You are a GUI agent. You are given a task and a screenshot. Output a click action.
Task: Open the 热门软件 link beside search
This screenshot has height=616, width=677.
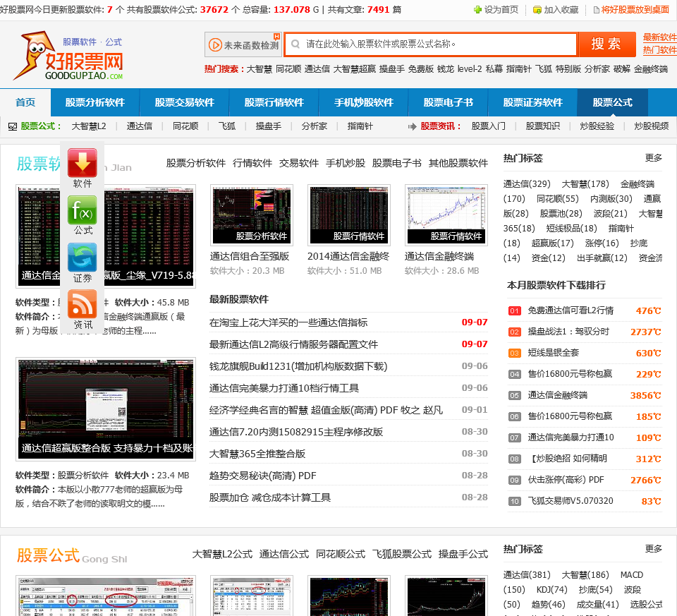[x=659, y=50]
